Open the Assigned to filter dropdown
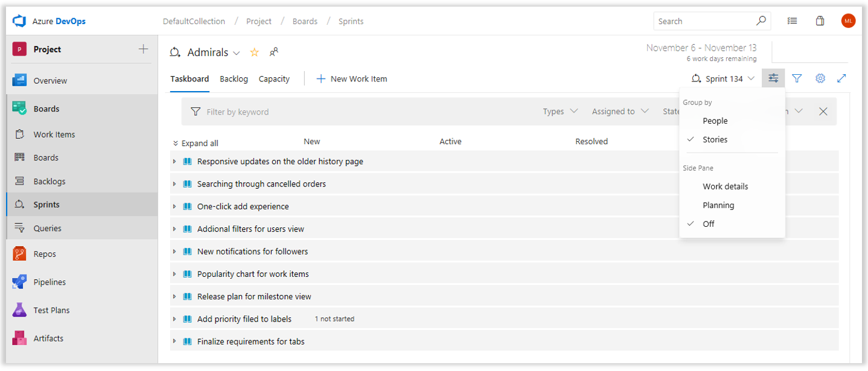Viewport: 868px width, 371px height. 619,111
